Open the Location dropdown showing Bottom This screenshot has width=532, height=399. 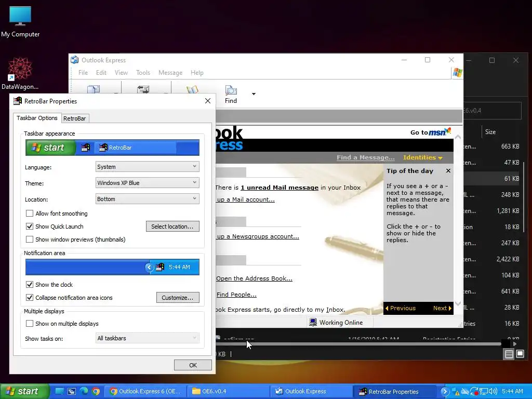(x=147, y=199)
